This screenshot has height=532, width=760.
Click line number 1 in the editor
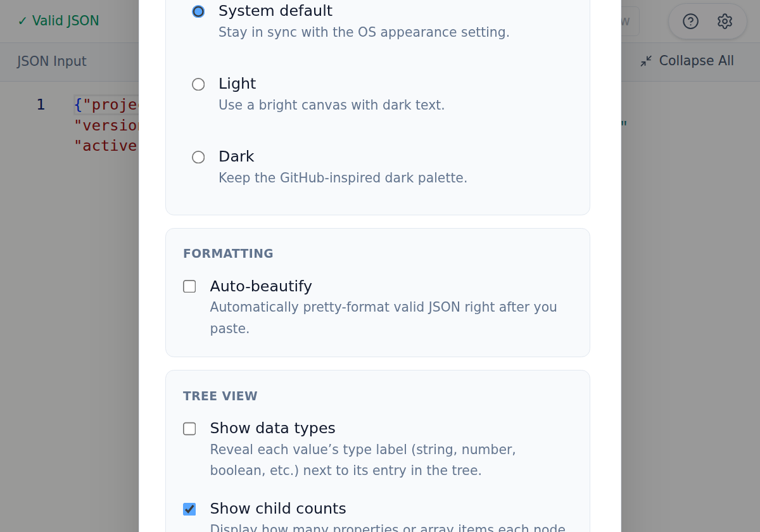[x=41, y=104]
